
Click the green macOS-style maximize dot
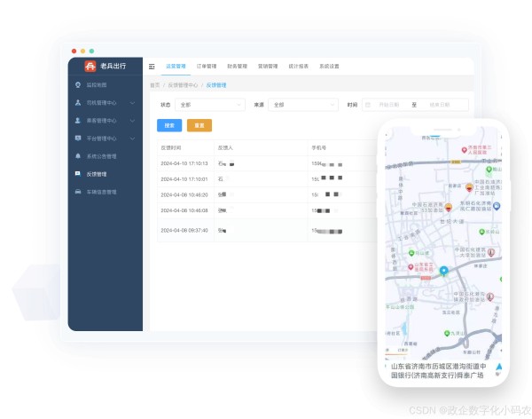(x=91, y=51)
